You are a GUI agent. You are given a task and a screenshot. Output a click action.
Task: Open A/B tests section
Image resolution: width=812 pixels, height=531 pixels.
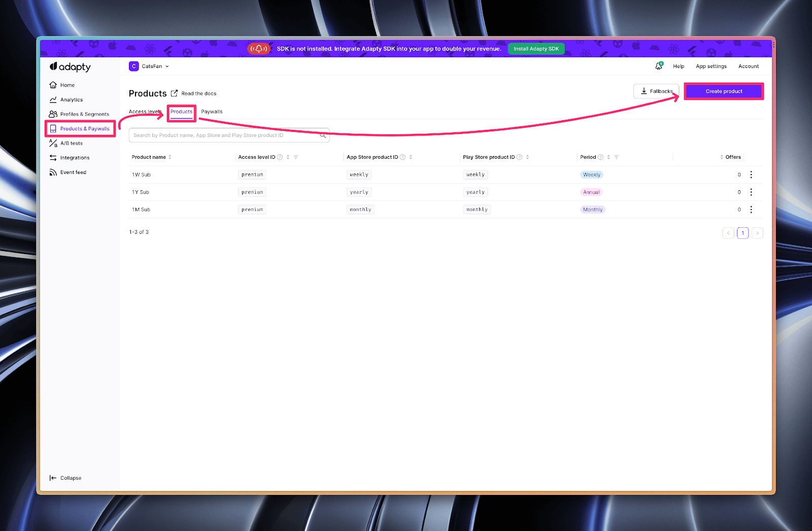click(x=71, y=144)
